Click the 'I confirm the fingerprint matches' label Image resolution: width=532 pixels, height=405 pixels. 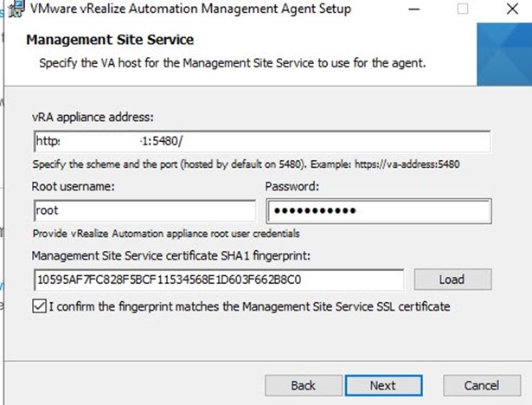click(x=250, y=306)
